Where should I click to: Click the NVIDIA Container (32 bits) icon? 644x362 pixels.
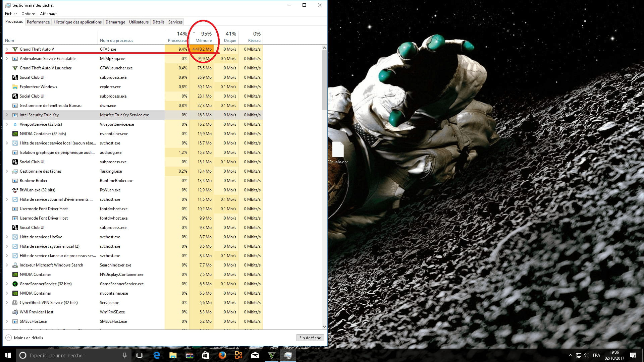(15, 134)
